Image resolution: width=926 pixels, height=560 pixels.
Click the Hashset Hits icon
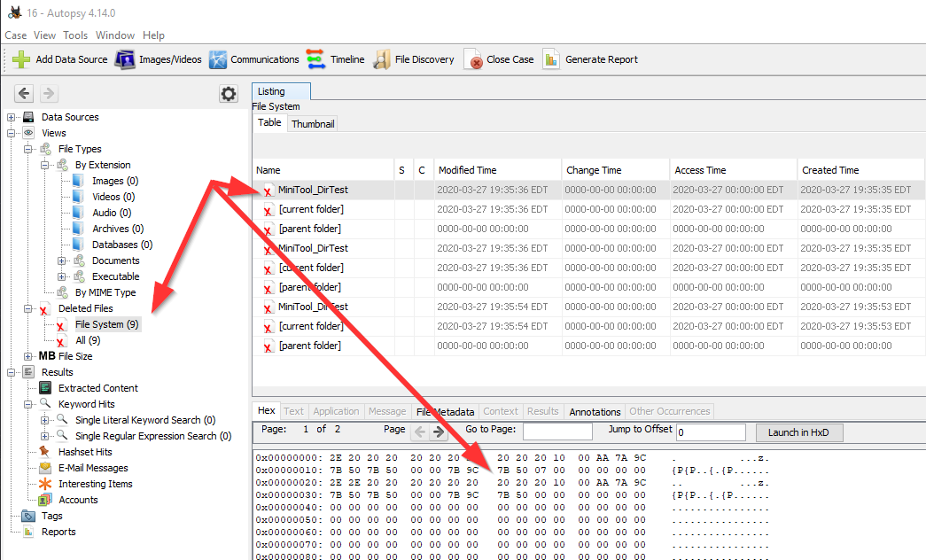click(x=45, y=452)
